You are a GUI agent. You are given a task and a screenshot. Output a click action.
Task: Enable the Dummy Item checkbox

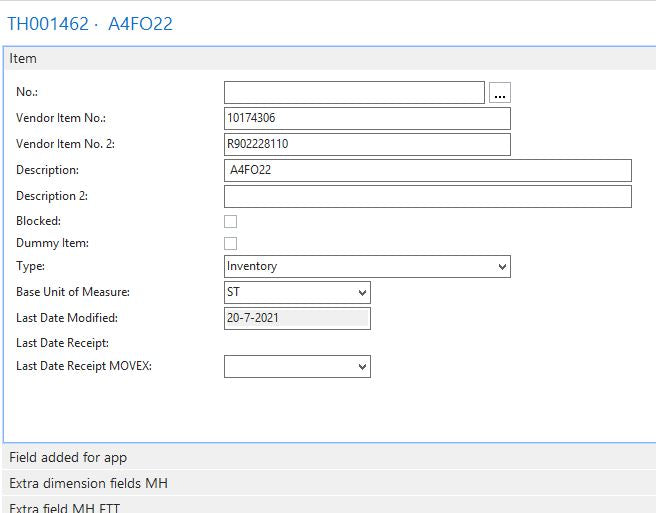(x=231, y=243)
